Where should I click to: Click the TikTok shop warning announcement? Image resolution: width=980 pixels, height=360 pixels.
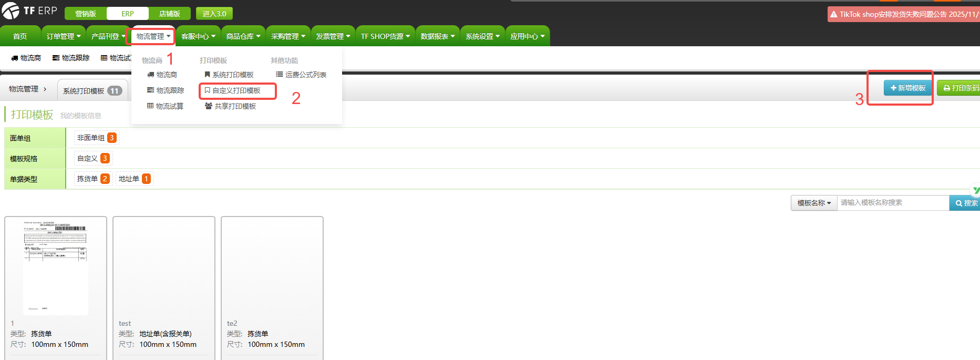pos(904,14)
